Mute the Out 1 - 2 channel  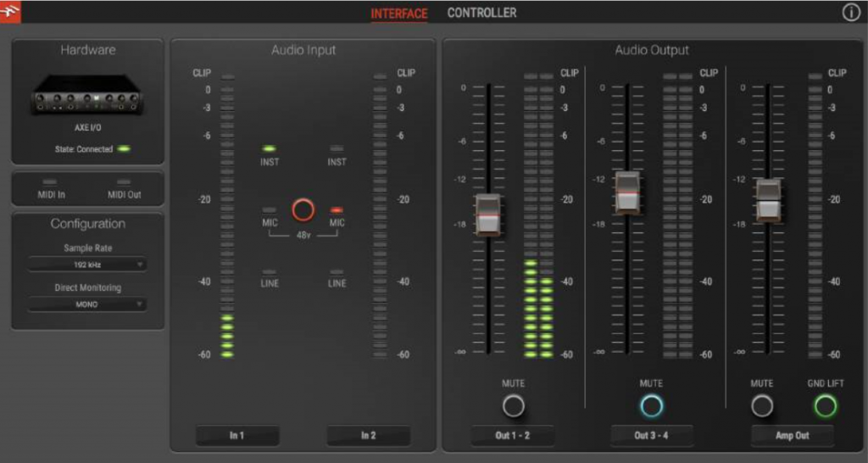click(513, 406)
